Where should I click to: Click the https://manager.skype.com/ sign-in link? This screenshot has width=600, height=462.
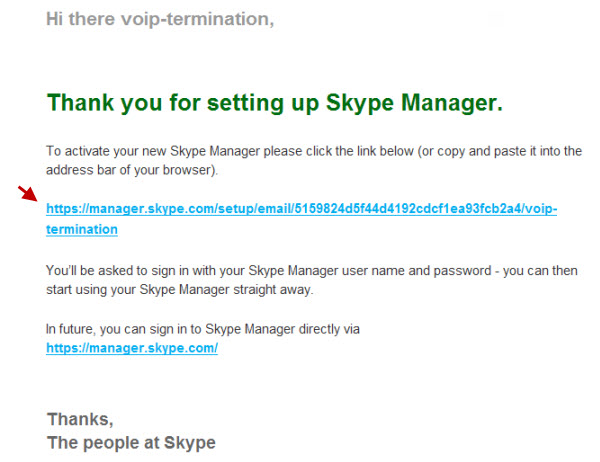132,348
